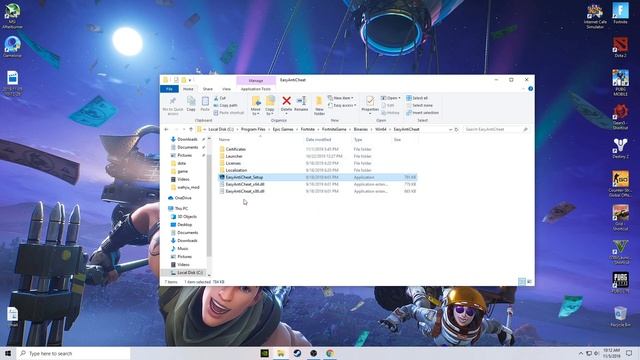Image resolution: width=640 pixels, height=360 pixels.
Task: Click Invert selection in the ribbon
Action: (x=422, y=113)
